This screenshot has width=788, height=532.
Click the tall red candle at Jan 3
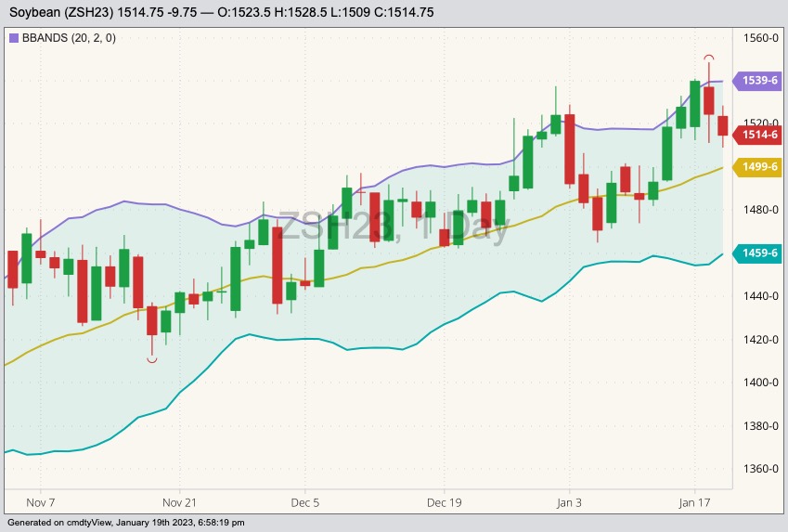(569, 149)
